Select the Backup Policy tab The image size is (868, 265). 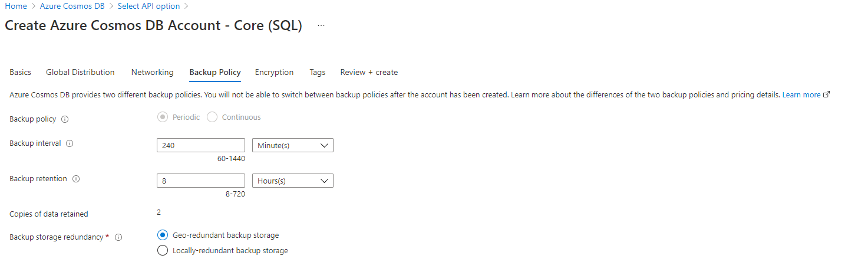(x=215, y=72)
